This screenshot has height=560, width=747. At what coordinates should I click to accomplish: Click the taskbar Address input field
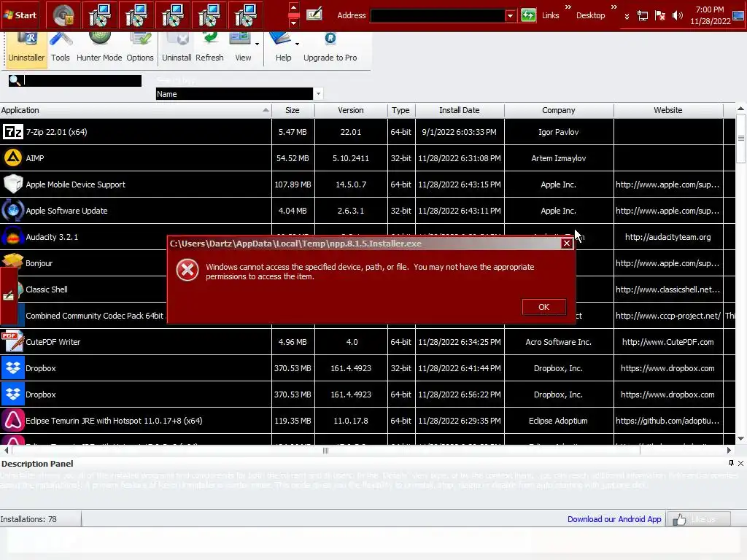click(x=438, y=15)
